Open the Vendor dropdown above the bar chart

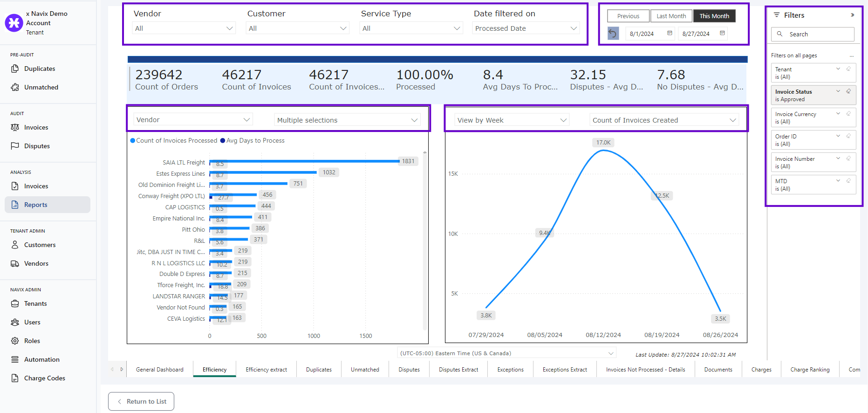pyautogui.click(x=193, y=120)
